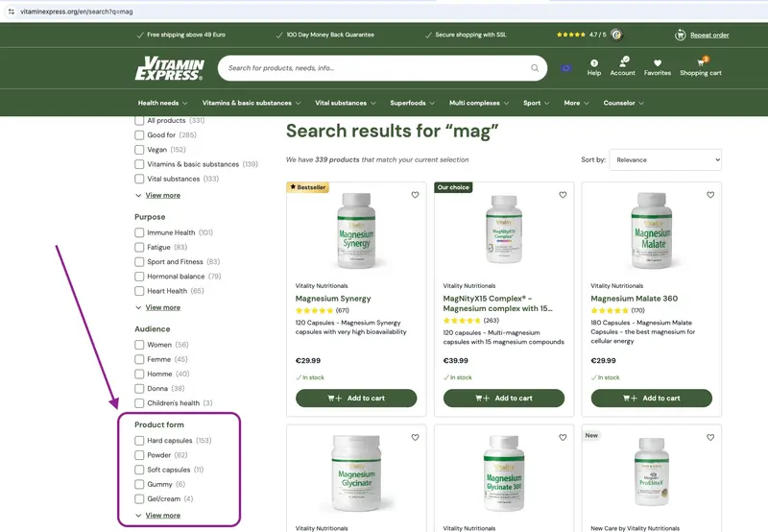Open Favorites heart in header
This screenshot has width=768, height=532.
[658, 63]
